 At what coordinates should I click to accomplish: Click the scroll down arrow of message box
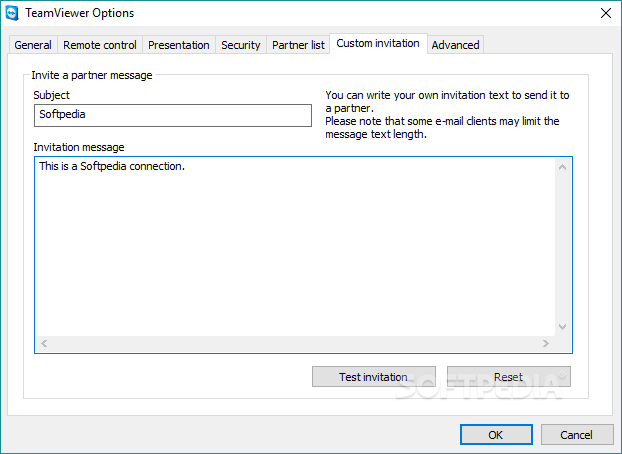click(x=562, y=327)
